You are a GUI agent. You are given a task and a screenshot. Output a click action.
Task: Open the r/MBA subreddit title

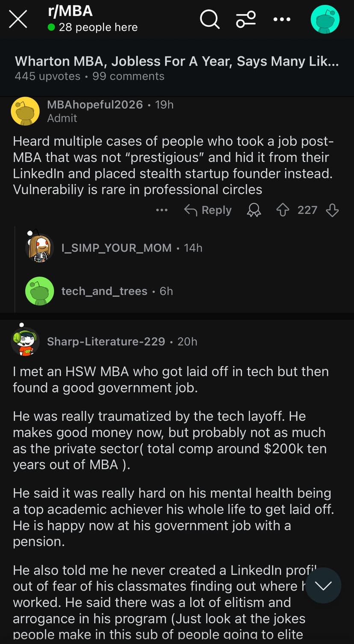pos(71,11)
